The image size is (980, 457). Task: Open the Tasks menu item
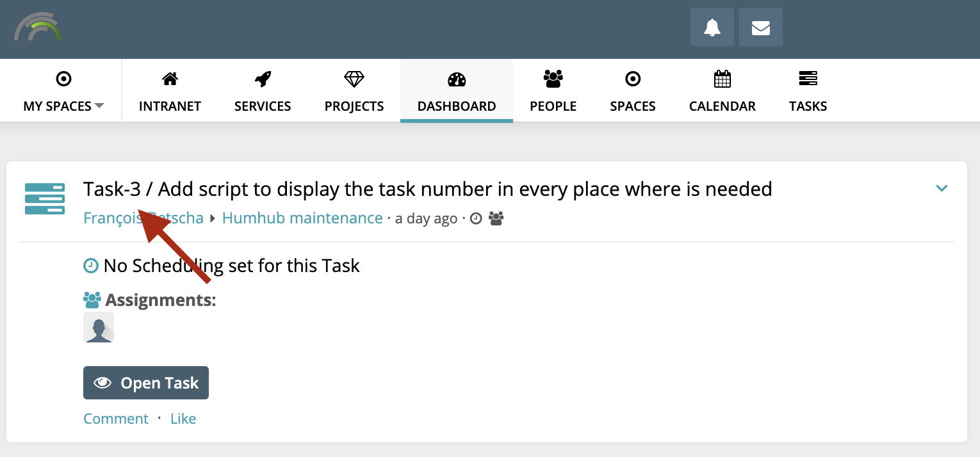tap(808, 91)
